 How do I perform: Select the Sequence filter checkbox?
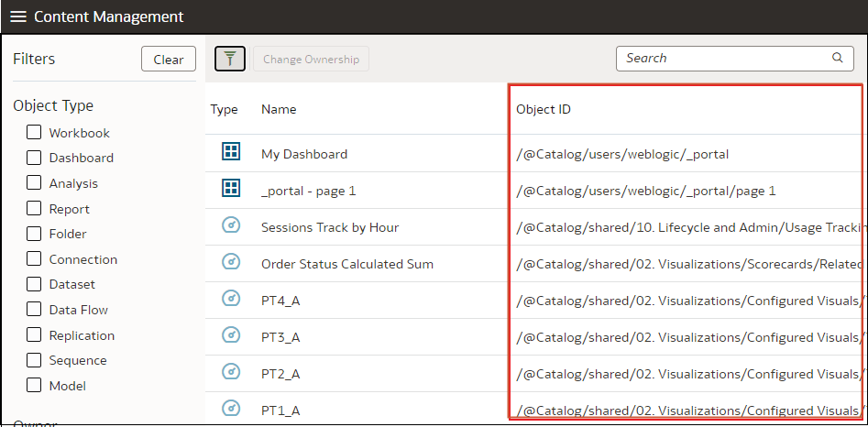click(34, 360)
